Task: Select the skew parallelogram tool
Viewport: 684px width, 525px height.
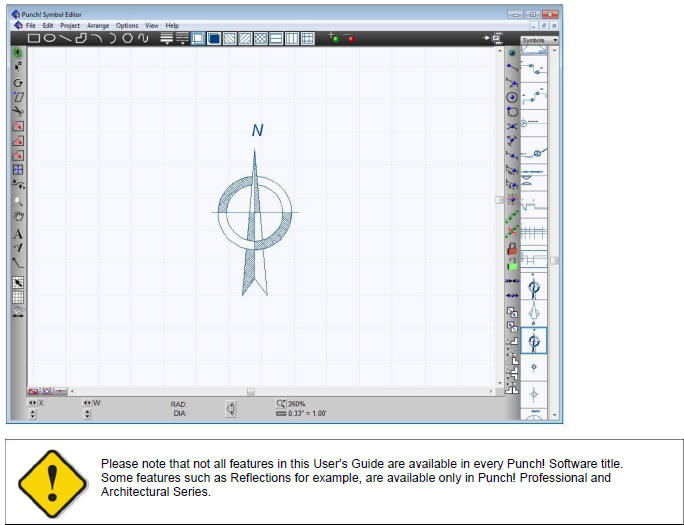Action: [18, 97]
